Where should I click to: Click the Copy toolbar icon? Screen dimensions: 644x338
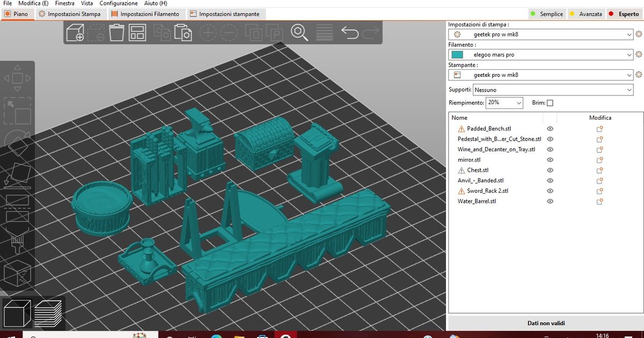tap(164, 33)
